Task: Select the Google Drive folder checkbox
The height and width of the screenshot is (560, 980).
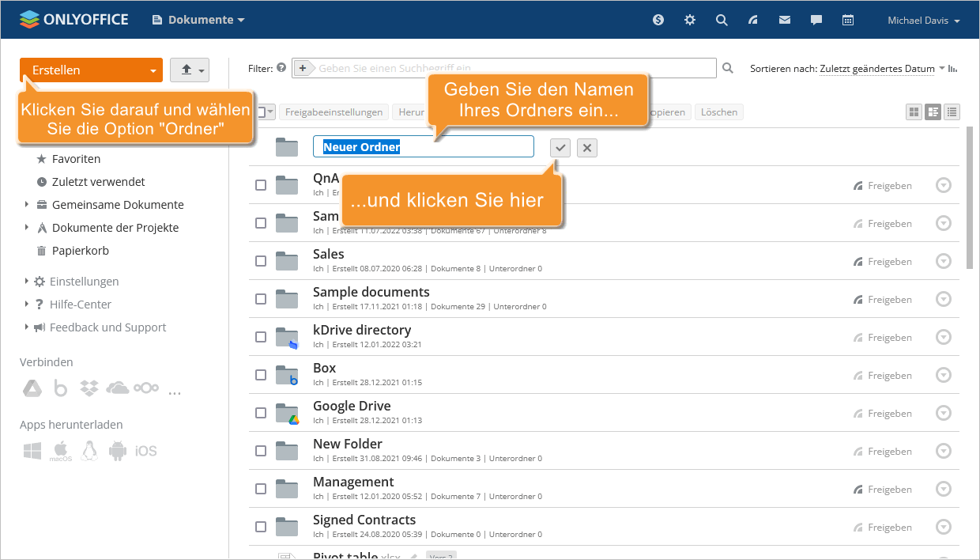Action: (x=261, y=413)
